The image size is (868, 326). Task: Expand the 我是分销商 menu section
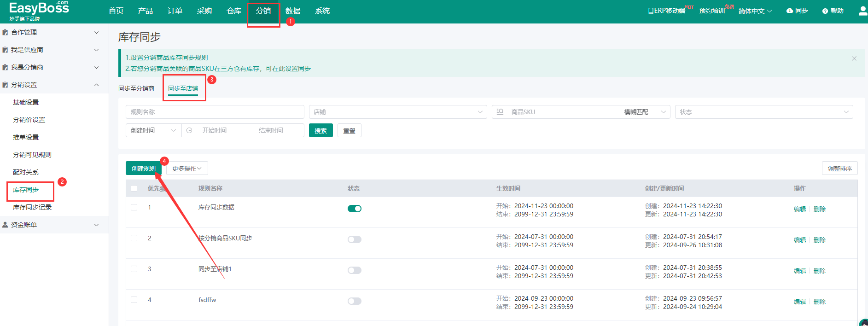point(96,67)
